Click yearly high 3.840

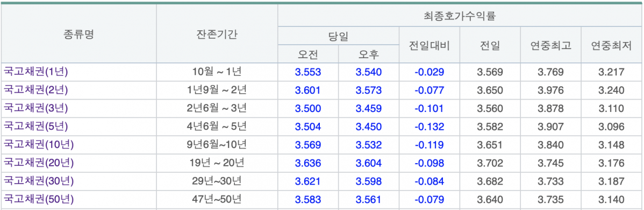[x=551, y=145]
